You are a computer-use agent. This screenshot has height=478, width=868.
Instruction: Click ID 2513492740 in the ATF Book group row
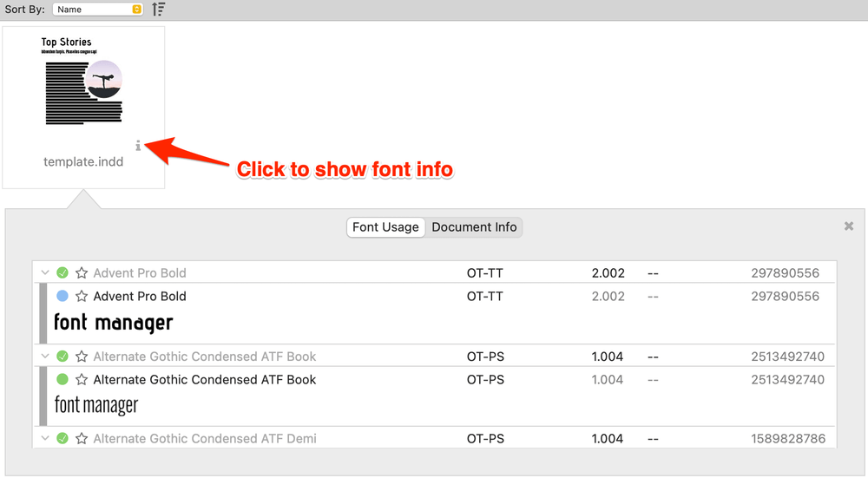tap(788, 357)
